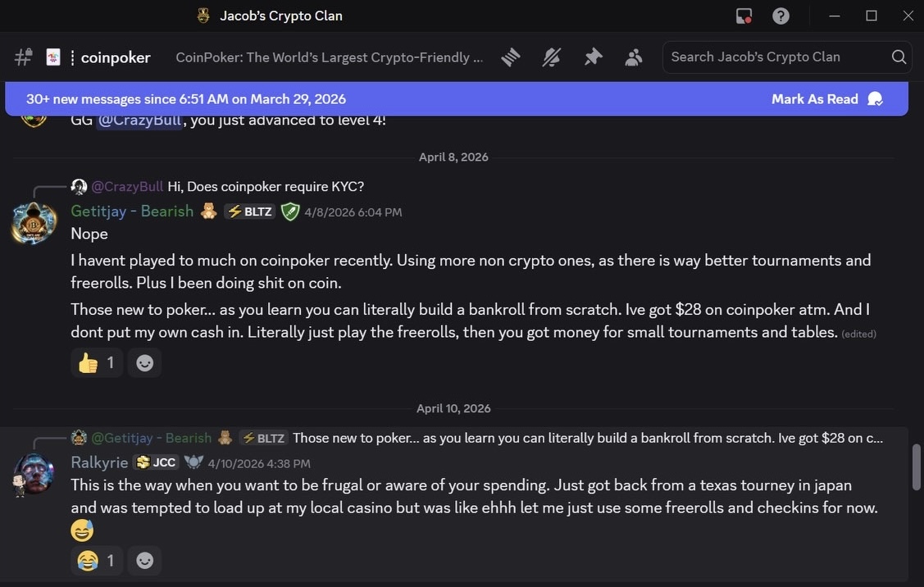Click the magnifier icon in the search box

[899, 57]
